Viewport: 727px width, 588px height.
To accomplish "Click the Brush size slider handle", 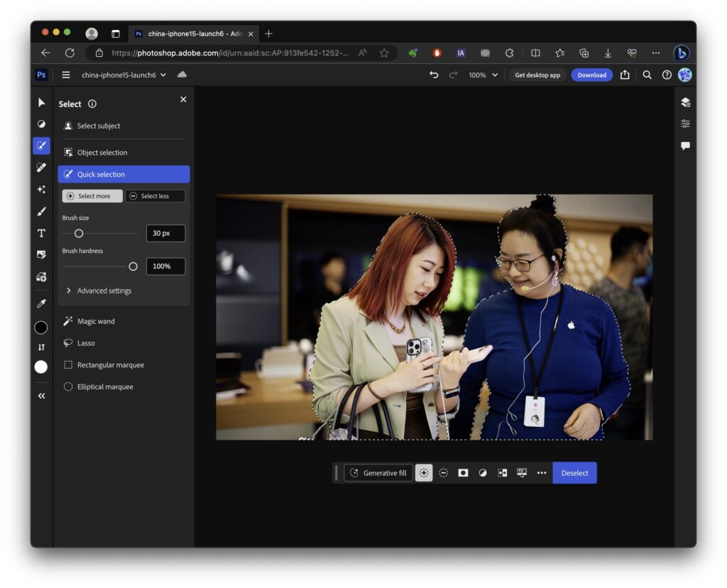I will click(79, 233).
